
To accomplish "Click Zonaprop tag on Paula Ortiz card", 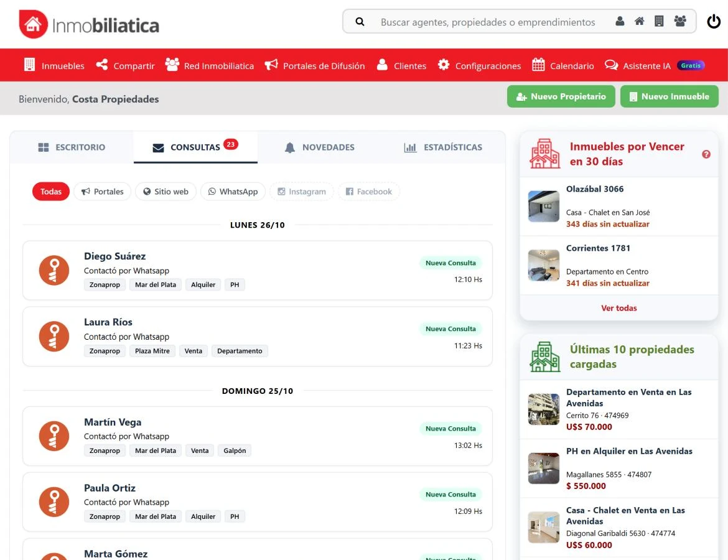I will pos(105,516).
